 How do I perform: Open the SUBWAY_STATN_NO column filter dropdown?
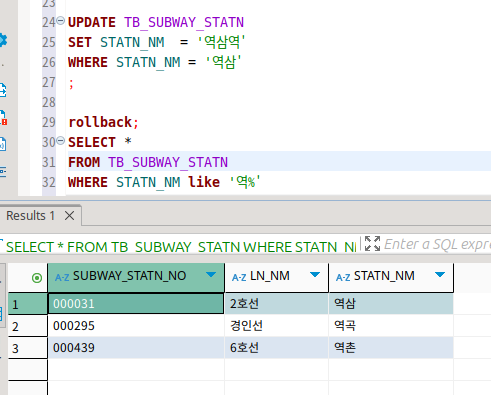[x=211, y=275]
